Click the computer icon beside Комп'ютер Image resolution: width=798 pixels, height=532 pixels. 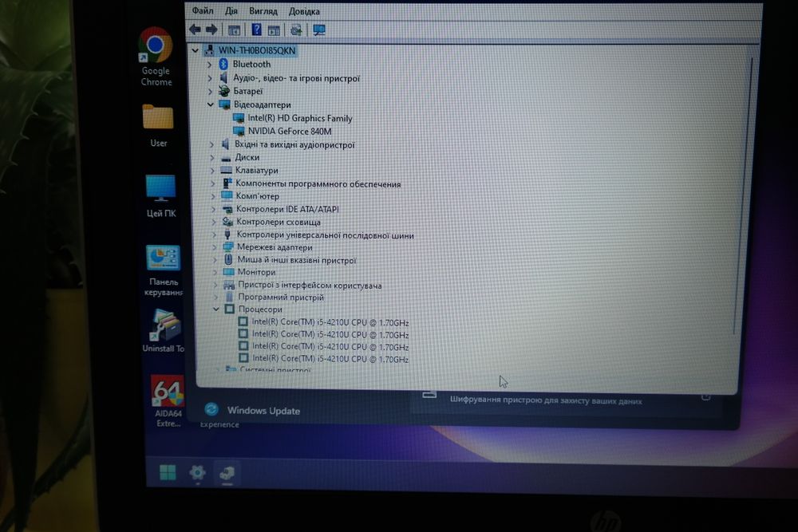pos(227,196)
